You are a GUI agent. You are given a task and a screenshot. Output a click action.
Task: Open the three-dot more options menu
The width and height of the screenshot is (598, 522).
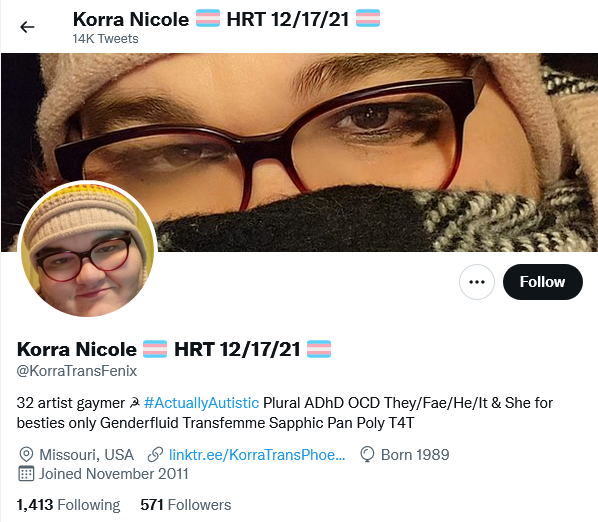click(477, 282)
